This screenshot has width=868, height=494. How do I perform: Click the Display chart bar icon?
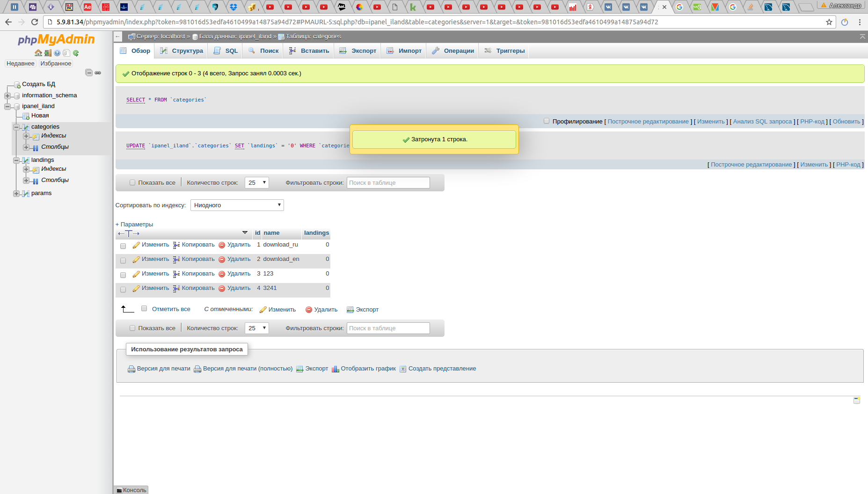pos(335,369)
